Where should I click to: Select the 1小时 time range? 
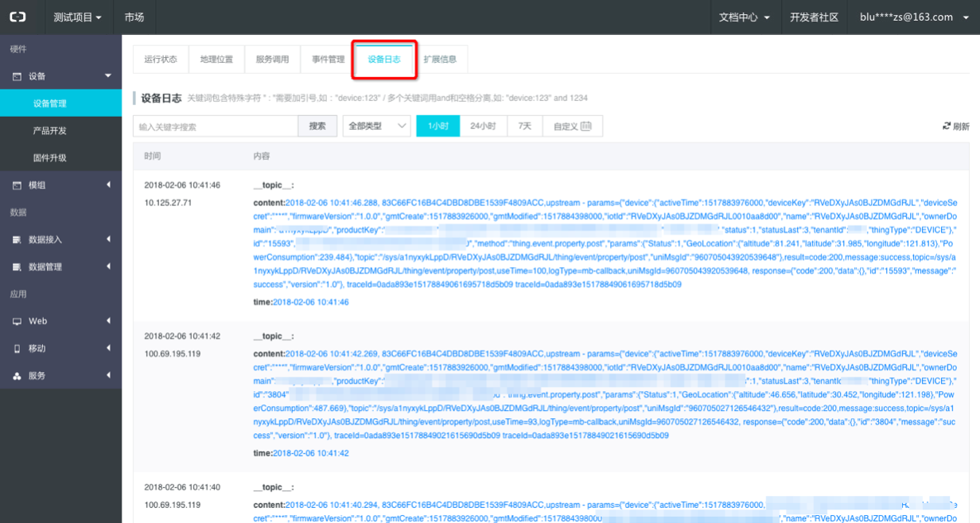pos(438,126)
